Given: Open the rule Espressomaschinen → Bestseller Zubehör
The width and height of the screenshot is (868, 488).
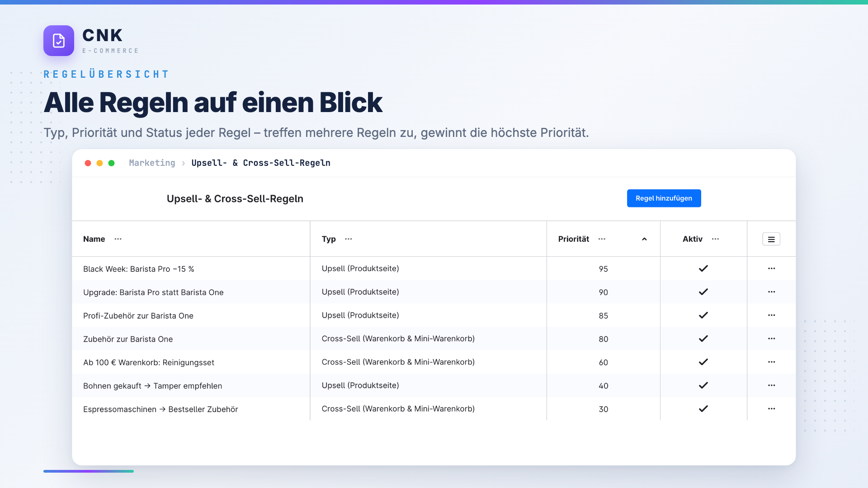Looking at the screenshot, I should [160, 409].
